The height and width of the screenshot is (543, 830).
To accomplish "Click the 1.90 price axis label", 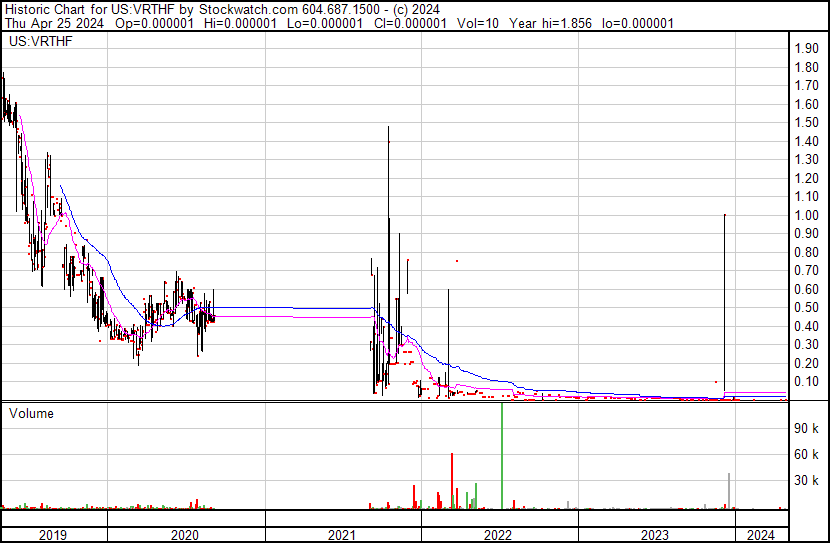I will (806, 49).
